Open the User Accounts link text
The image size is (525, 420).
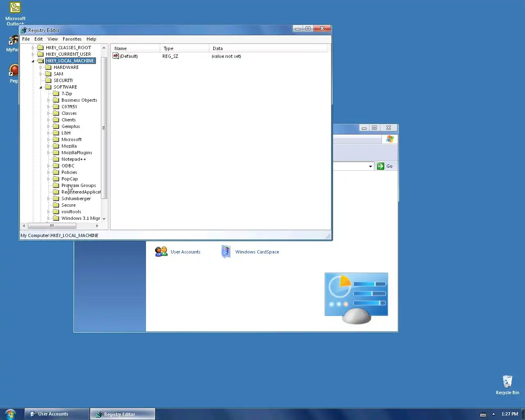pyautogui.click(x=185, y=252)
